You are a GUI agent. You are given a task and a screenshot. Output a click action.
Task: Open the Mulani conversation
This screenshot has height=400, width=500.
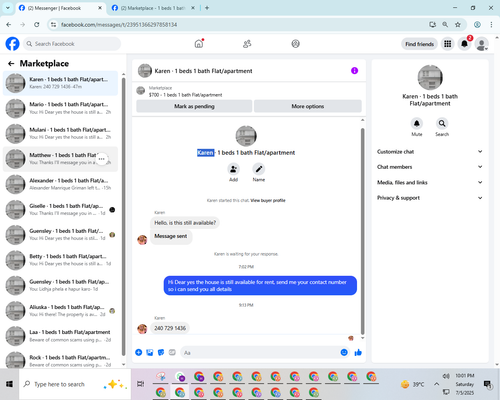pyautogui.click(x=60, y=134)
